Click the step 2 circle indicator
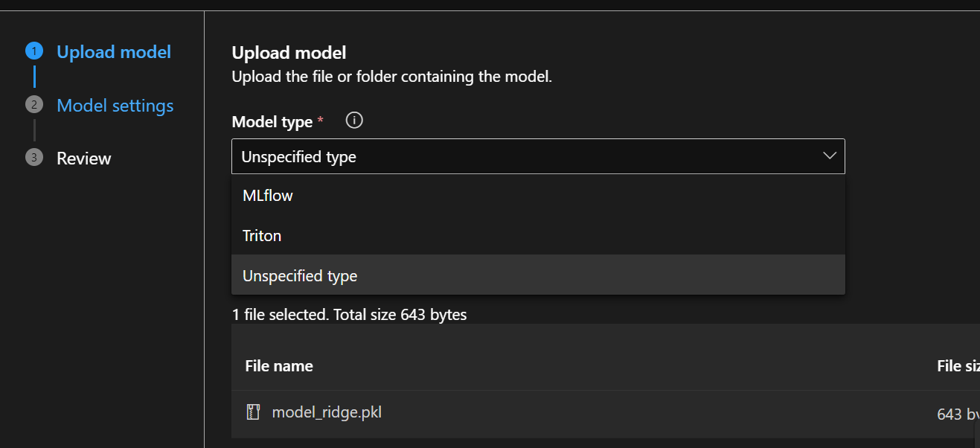Viewport: 980px width, 448px height. tap(34, 105)
